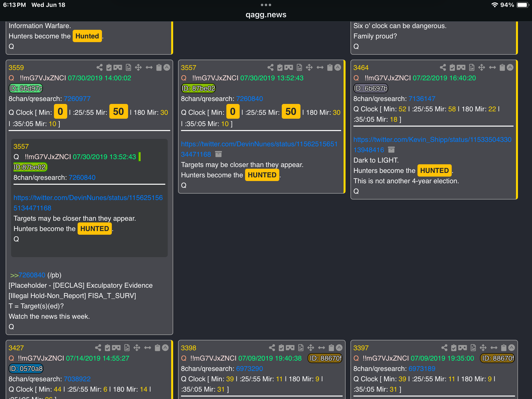Image resolution: width=532 pixels, height=399 pixels.
Task: Open archive icon beside the DevinNunes tweet link
Action: [218, 154]
